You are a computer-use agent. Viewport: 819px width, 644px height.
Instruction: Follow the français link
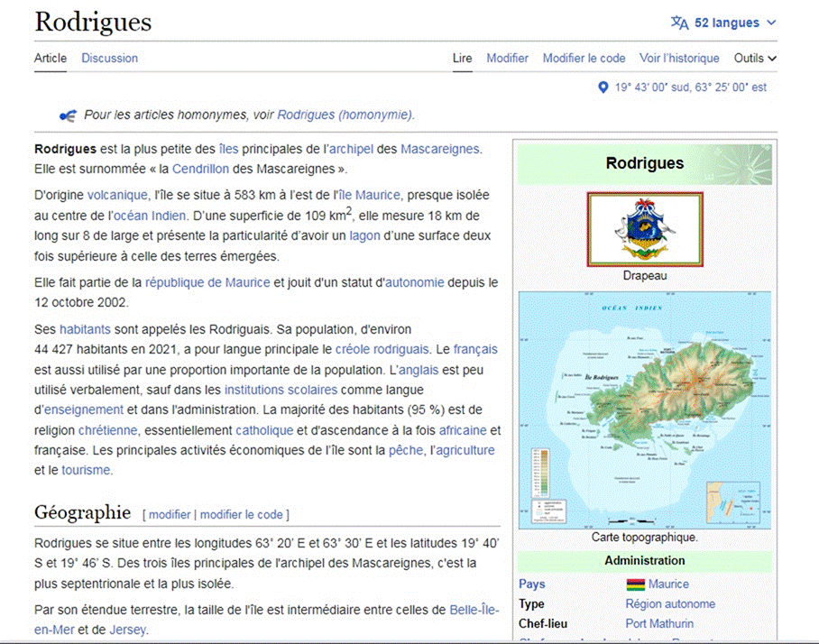tap(475, 349)
